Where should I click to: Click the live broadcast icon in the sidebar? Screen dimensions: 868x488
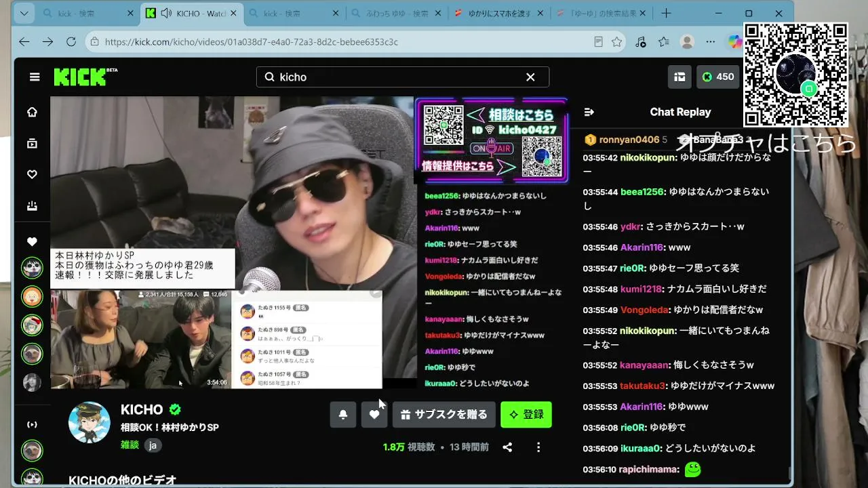tap(32, 424)
